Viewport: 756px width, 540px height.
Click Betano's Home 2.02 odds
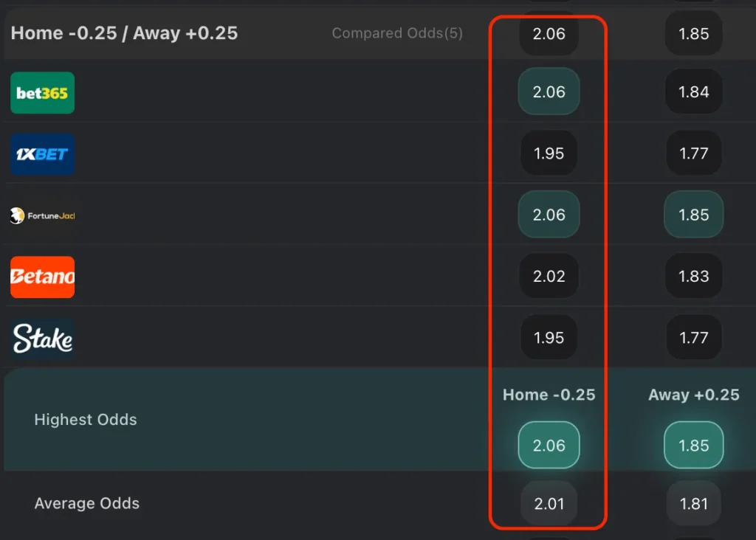(x=549, y=276)
